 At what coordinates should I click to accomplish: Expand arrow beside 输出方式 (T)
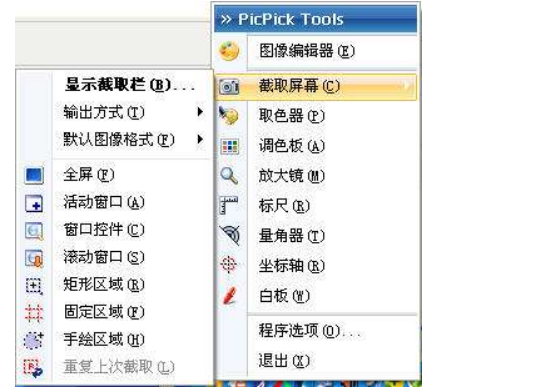point(200,112)
